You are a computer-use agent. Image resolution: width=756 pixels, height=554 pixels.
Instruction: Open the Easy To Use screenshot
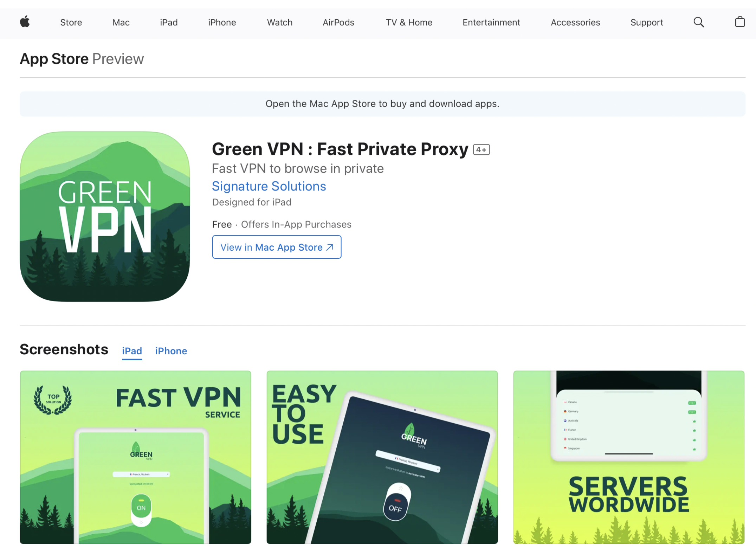point(382,457)
